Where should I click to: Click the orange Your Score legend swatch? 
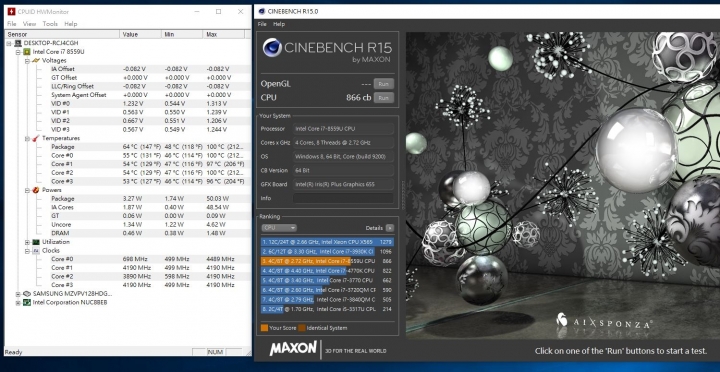(264, 328)
